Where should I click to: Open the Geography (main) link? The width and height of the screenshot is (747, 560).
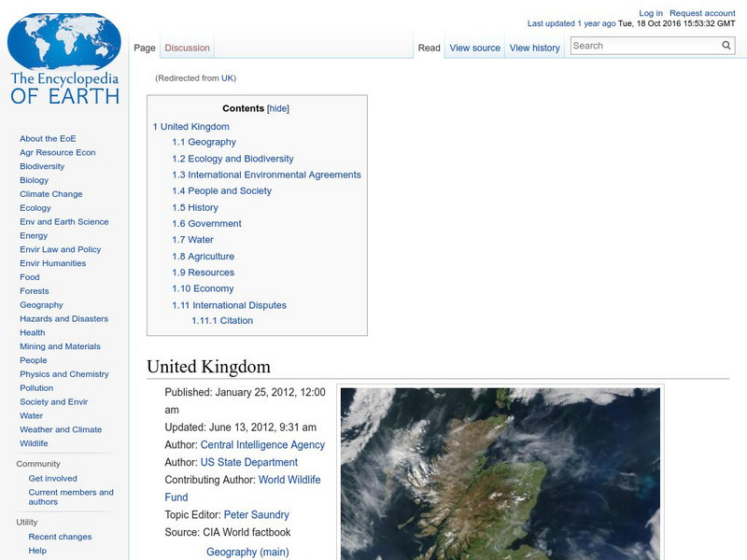(x=247, y=552)
